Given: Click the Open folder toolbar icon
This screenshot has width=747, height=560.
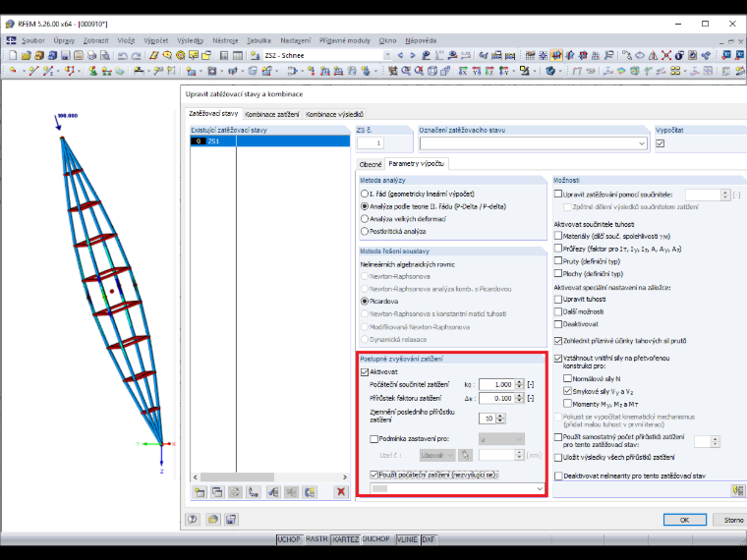Looking at the screenshot, I should pyautogui.click(x=26, y=56).
